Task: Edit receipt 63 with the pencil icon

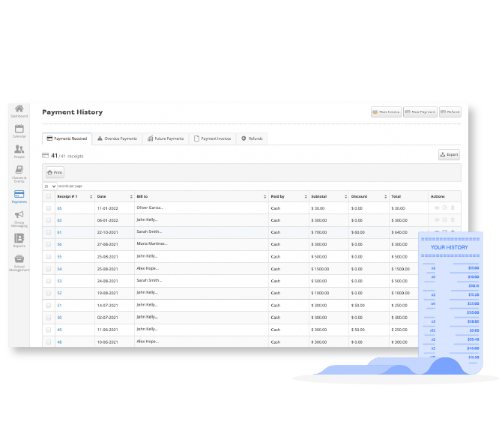Action: click(x=445, y=220)
